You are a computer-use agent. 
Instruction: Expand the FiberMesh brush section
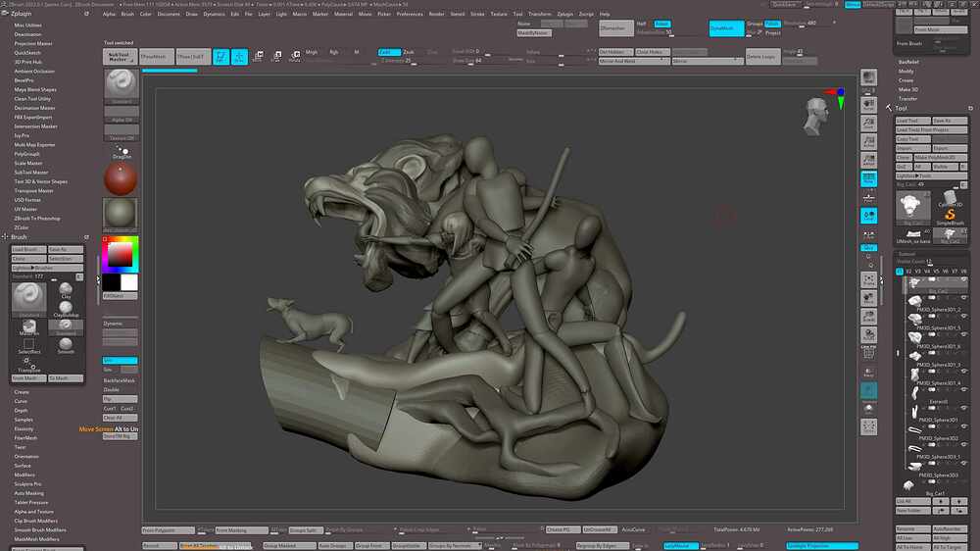25,438
